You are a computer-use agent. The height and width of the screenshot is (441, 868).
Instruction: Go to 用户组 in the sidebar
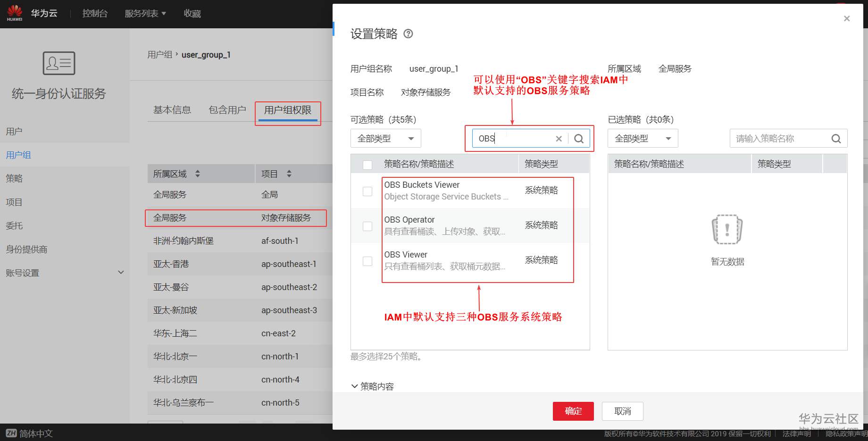pyautogui.click(x=18, y=155)
